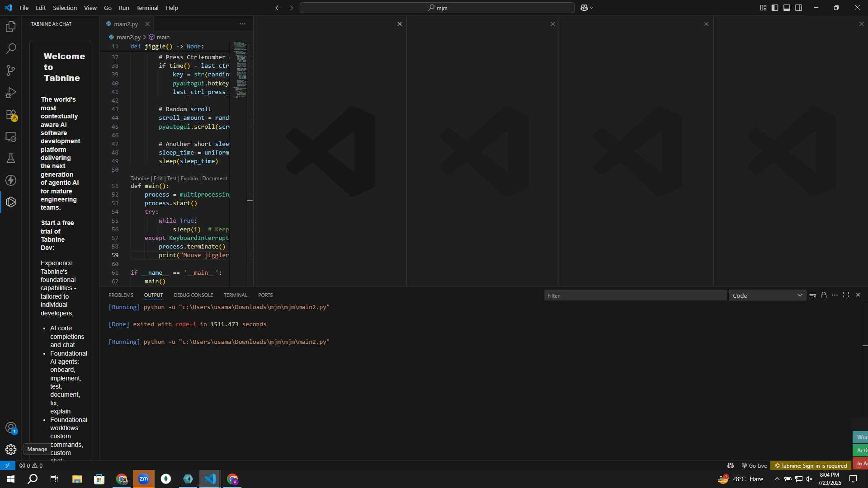868x488 pixels.
Task: Open Copilot chat icon in title bar
Action: (584, 8)
